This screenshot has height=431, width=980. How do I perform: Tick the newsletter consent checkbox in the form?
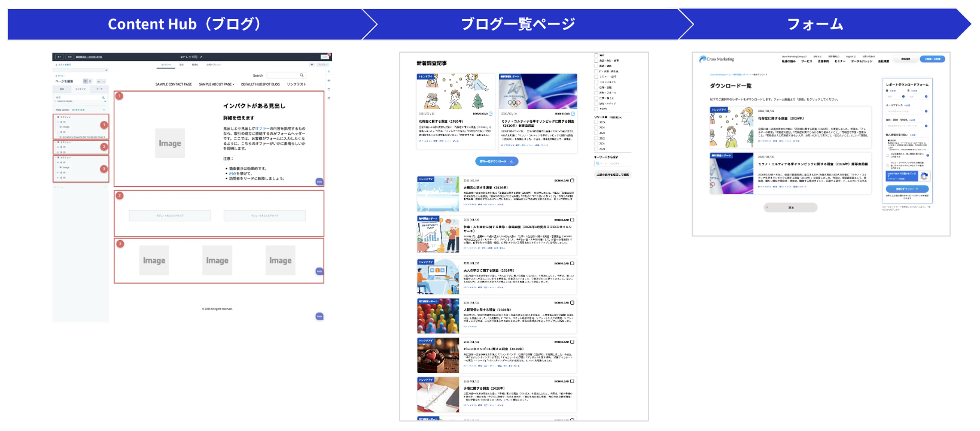[887, 165]
